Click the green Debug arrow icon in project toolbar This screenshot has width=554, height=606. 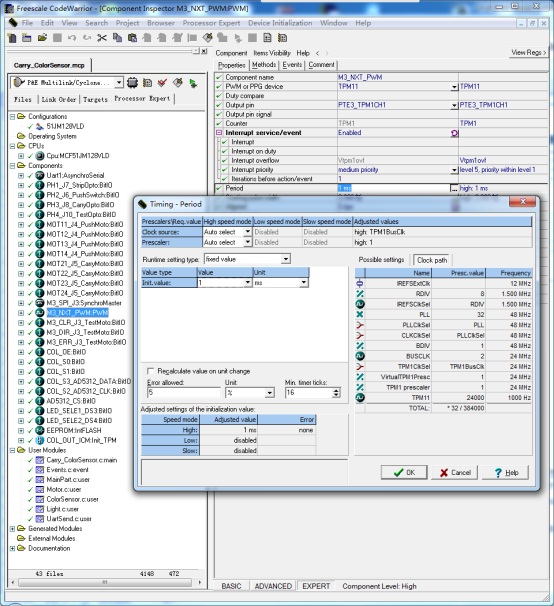tap(193, 83)
